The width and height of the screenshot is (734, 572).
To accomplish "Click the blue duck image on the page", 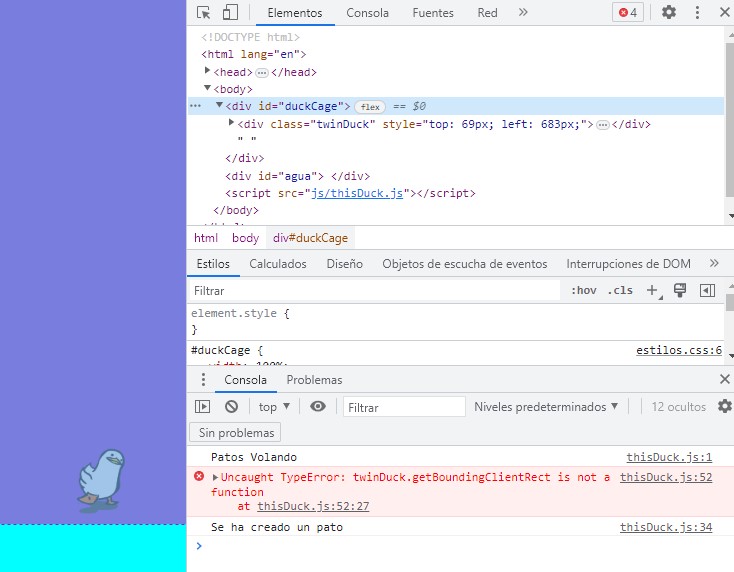I will (x=102, y=480).
